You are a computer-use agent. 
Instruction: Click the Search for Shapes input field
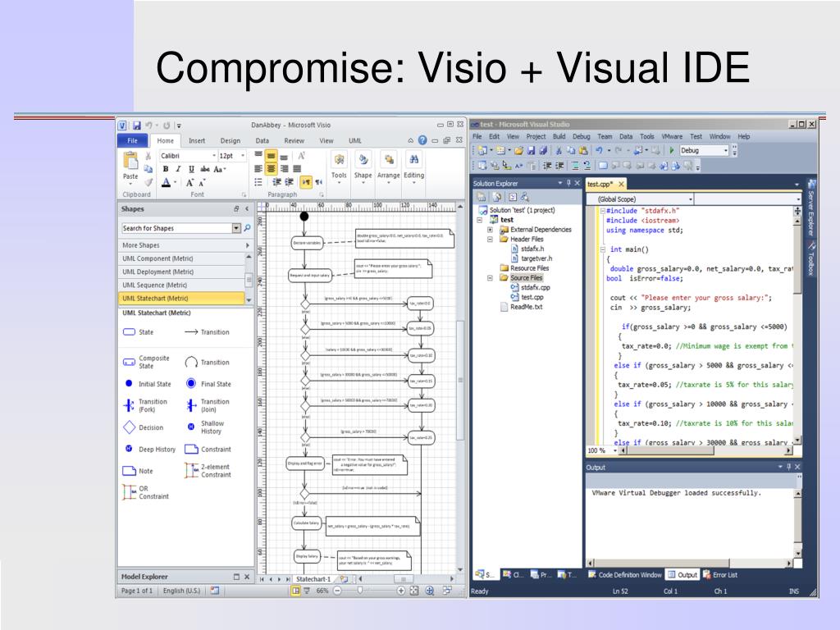pos(176,228)
